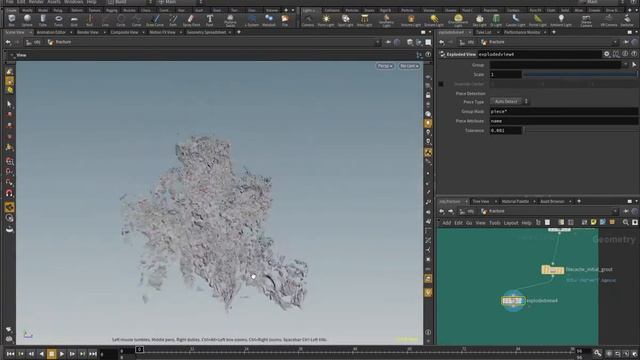
Task: Open network editor Layout menu
Action: click(511, 223)
